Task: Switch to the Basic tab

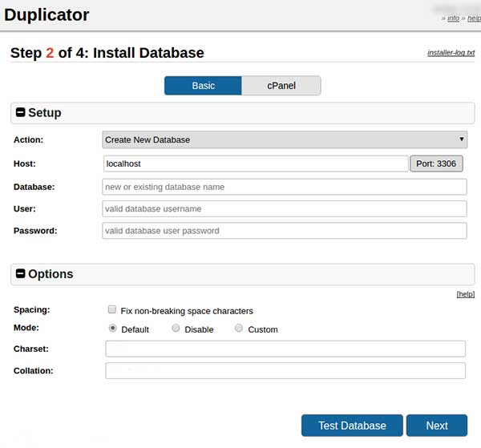Action: pos(203,86)
